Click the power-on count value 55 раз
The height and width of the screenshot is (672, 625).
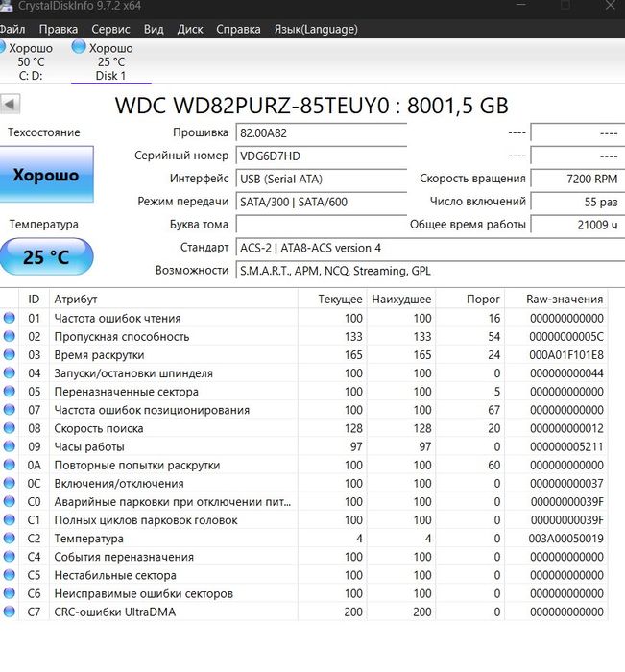pos(578,202)
